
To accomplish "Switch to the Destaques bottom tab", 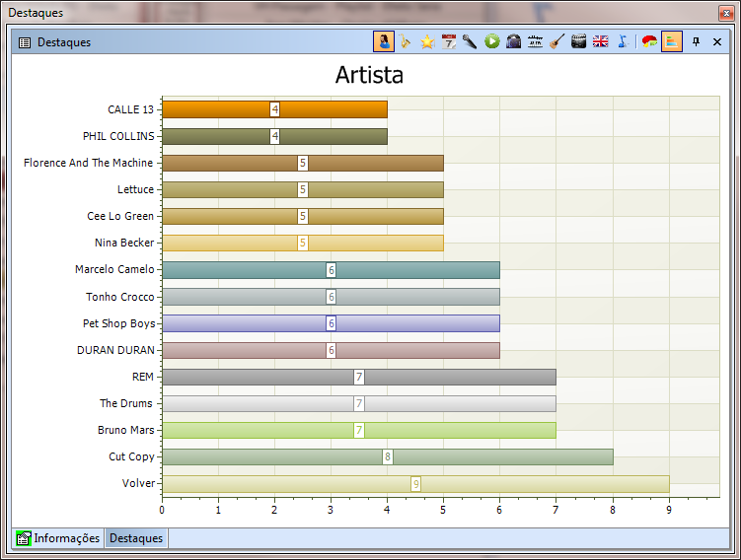I will tap(136, 538).
